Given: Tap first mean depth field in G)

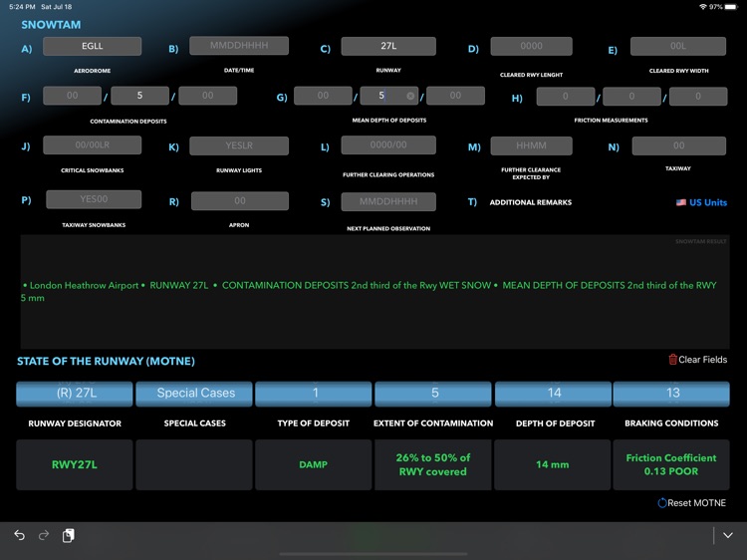Looking at the screenshot, I should coord(323,96).
